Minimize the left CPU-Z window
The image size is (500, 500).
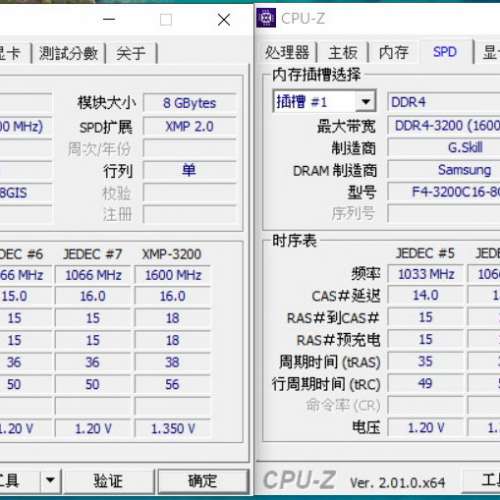coord(109,20)
